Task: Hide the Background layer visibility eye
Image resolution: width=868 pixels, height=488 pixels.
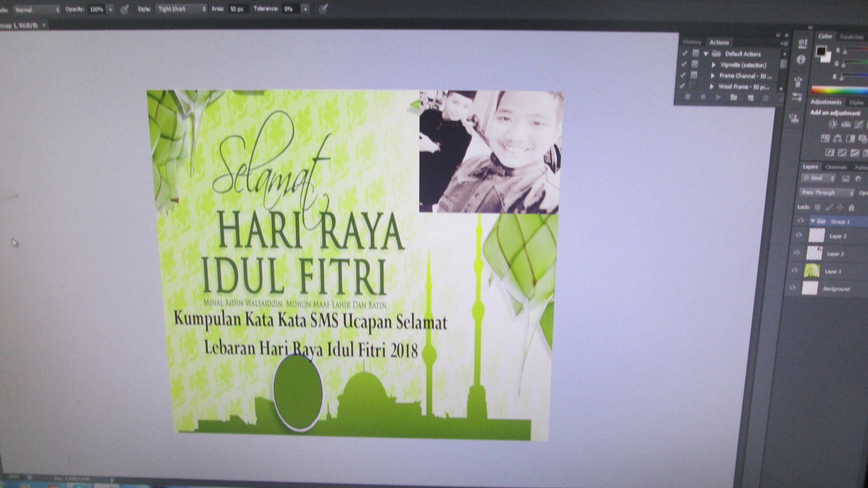Action: pyautogui.click(x=792, y=288)
